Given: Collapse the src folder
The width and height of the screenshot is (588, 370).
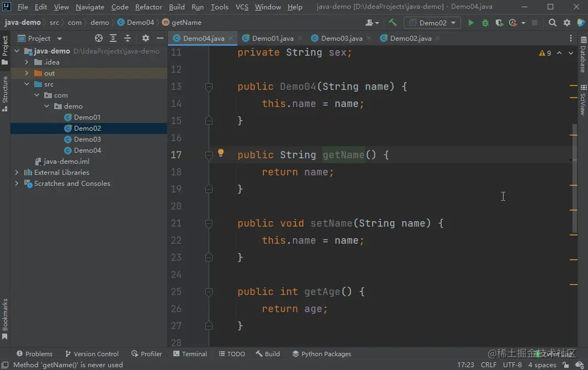Looking at the screenshot, I should 27,84.
